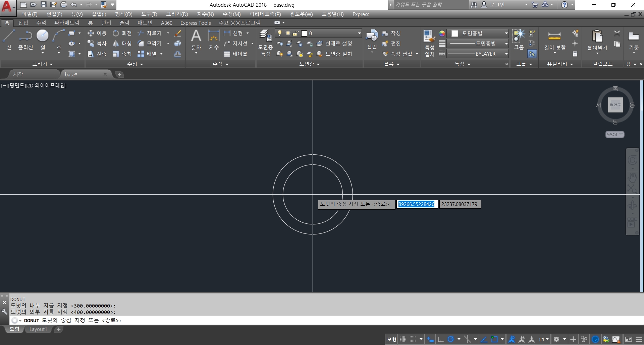This screenshot has width=644, height=345.
Task: Select the Polyline (폴리선) tool
Action: pyautogui.click(x=25, y=40)
